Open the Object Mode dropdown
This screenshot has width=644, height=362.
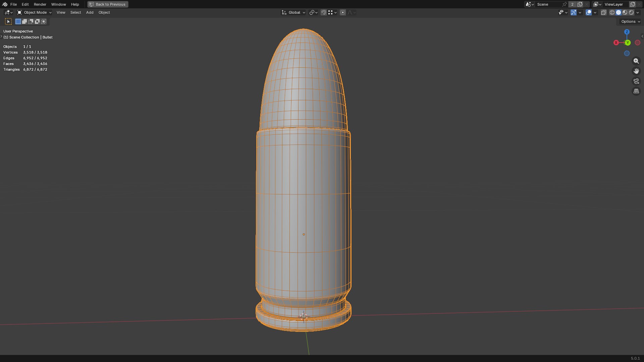pos(34,12)
